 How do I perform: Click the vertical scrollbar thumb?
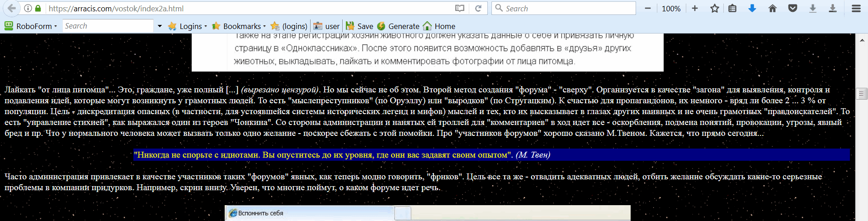[x=862, y=94]
